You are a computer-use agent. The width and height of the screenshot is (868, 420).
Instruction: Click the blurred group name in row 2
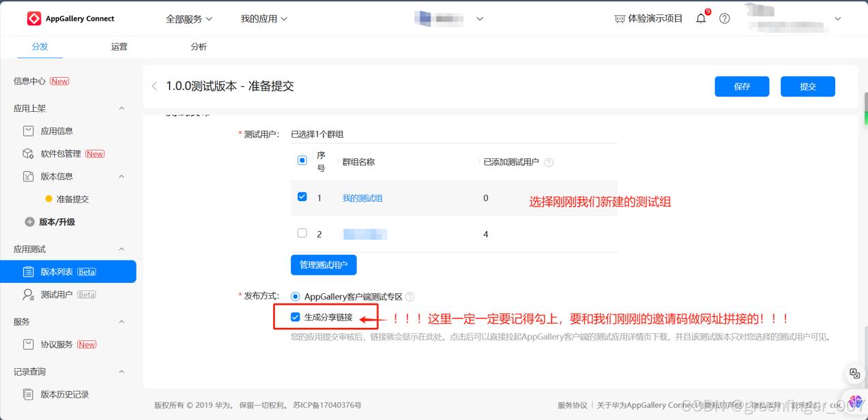tap(364, 234)
